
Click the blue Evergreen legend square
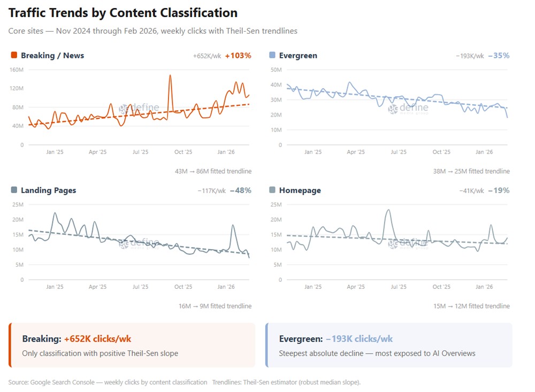(272, 55)
